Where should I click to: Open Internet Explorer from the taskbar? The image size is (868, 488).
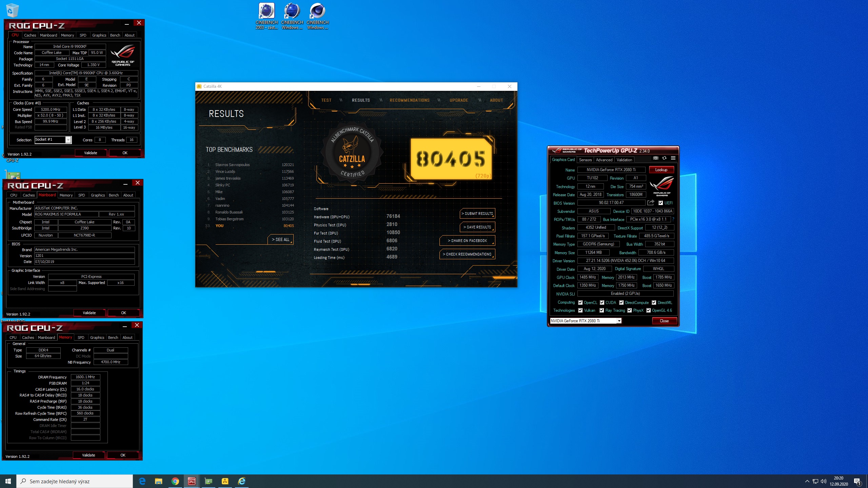pos(241,481)
